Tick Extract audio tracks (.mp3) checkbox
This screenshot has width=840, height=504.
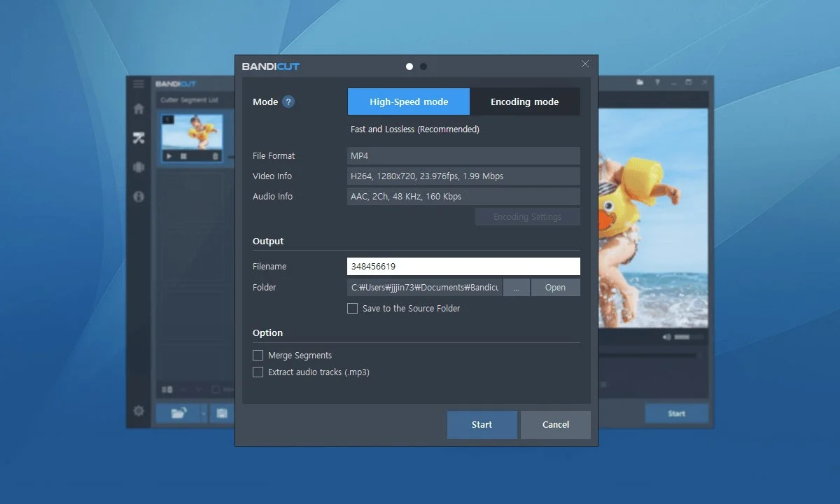[258, 372]
